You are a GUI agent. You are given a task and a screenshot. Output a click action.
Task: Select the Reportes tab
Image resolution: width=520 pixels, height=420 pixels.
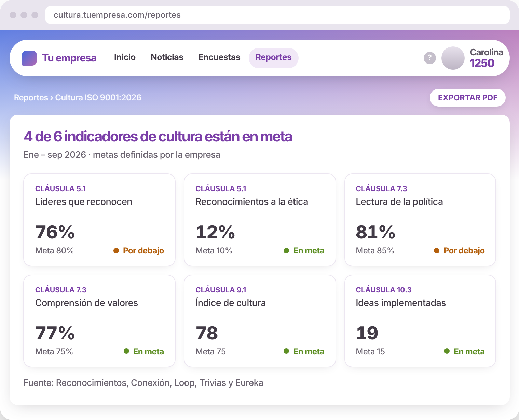pos(273,58)
